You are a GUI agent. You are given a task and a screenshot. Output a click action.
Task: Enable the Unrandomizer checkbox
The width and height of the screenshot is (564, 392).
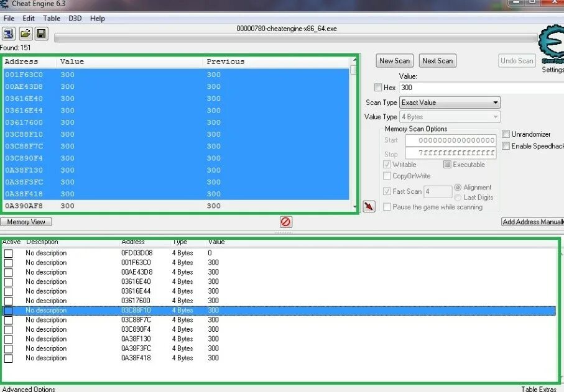tap(506, 134)
